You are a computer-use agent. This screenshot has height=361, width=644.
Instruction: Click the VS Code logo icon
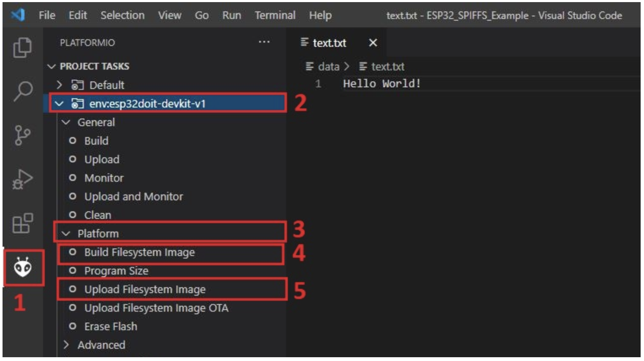click(x=18, y=15)
